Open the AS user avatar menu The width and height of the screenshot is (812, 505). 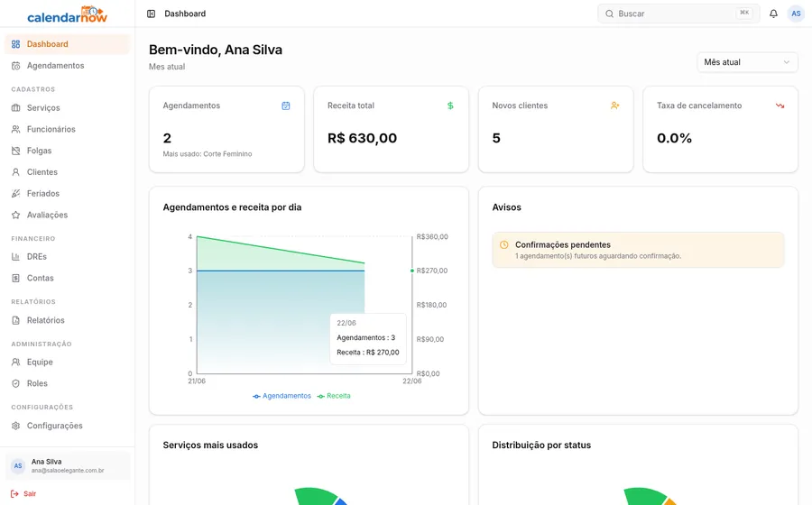(796, 14)
